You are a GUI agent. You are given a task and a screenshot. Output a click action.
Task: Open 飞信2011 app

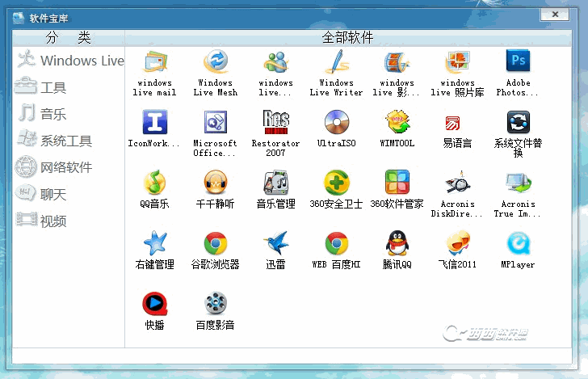[458, 243]
